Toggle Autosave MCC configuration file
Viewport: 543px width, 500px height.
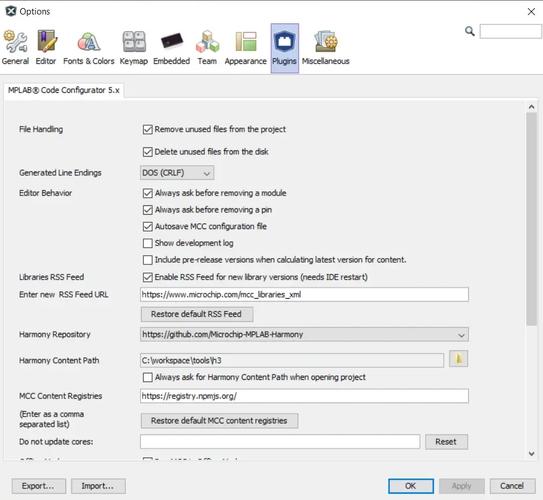[x=148, y=226]
